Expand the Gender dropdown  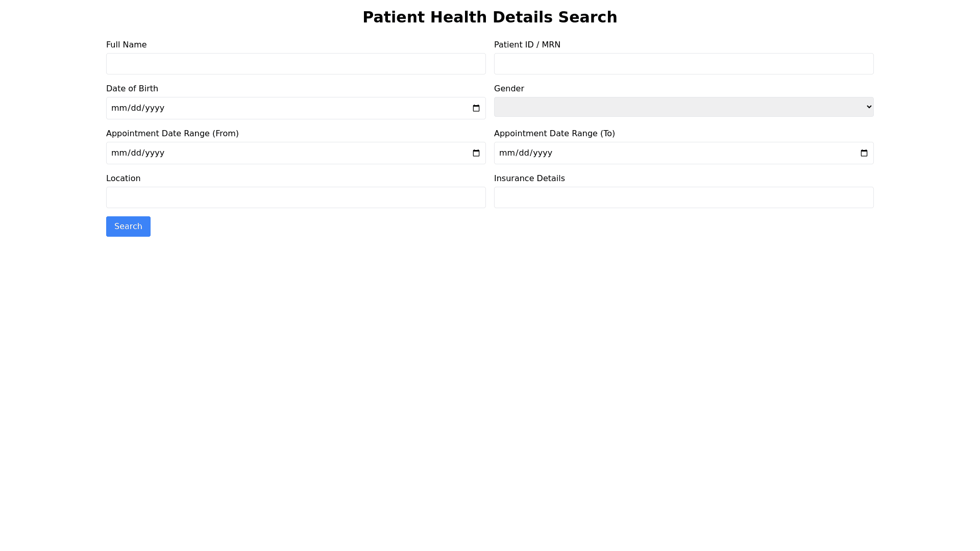point(683,107)
